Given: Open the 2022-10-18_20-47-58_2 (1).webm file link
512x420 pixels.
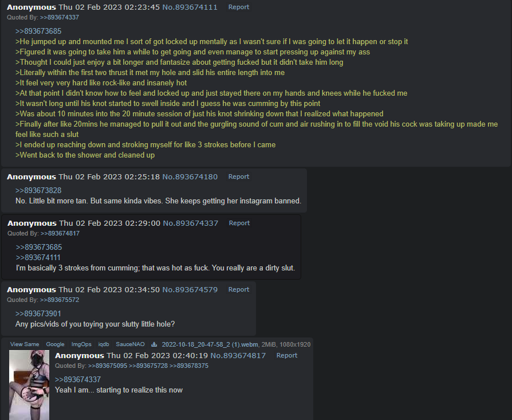Looking at the screenshot, I should point(210,344).
